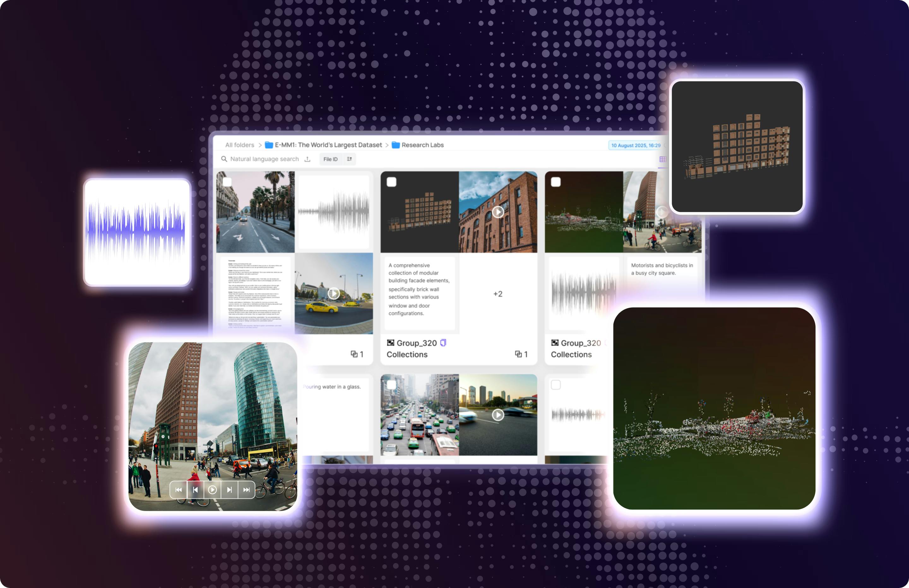
Task: Open the File ID tab filter
Action: pos(330,159)
